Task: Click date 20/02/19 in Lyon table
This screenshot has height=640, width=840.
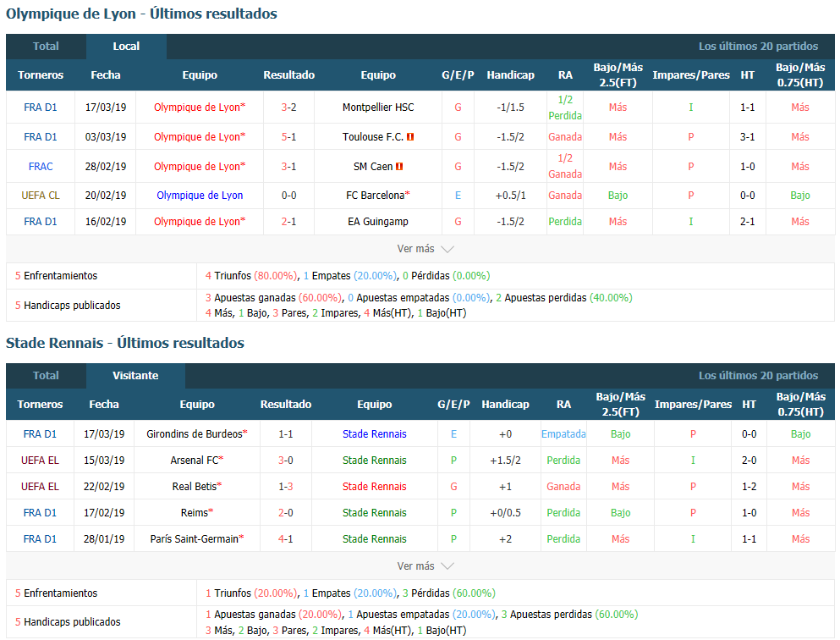Action: pyautogui.click(x=106, y=195)
